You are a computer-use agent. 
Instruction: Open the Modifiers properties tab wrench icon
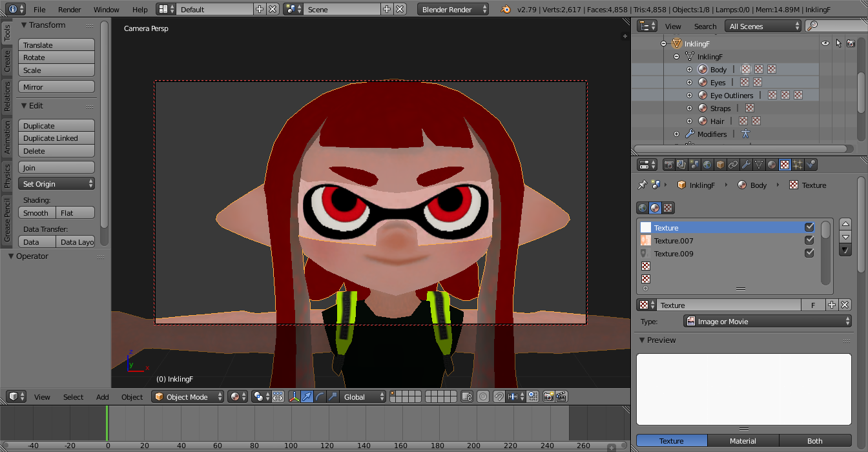[x=746, y=165]
